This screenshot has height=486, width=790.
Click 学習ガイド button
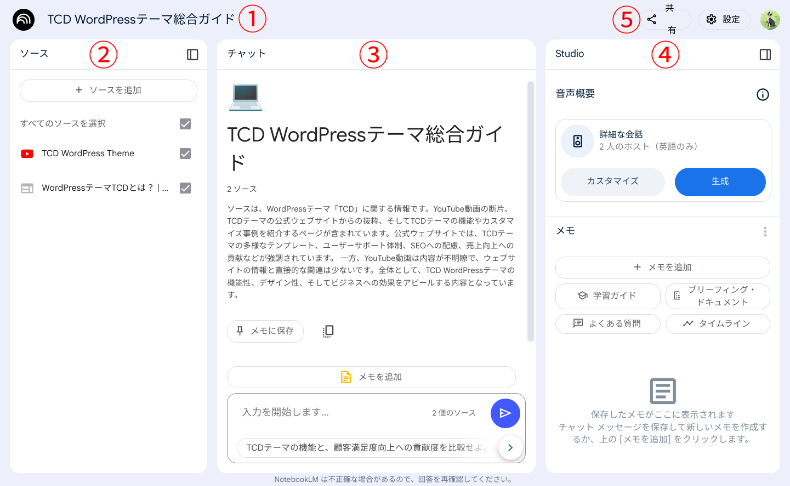point(608,296)
